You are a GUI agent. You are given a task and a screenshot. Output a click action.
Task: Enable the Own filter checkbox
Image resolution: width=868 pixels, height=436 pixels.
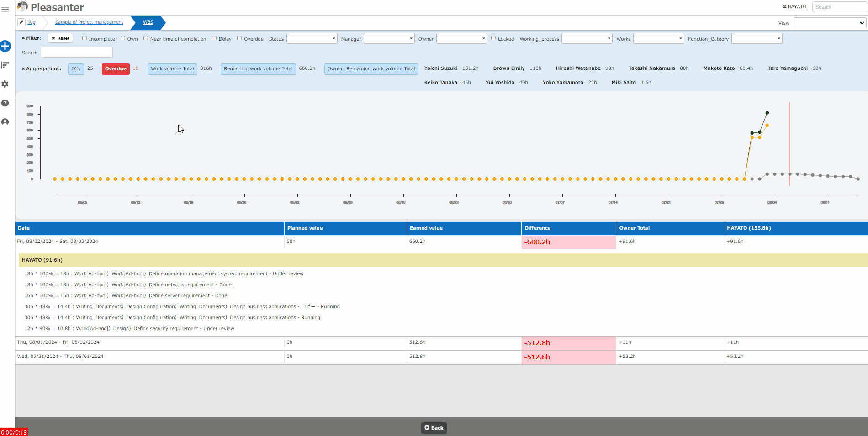tap(123, 38)
